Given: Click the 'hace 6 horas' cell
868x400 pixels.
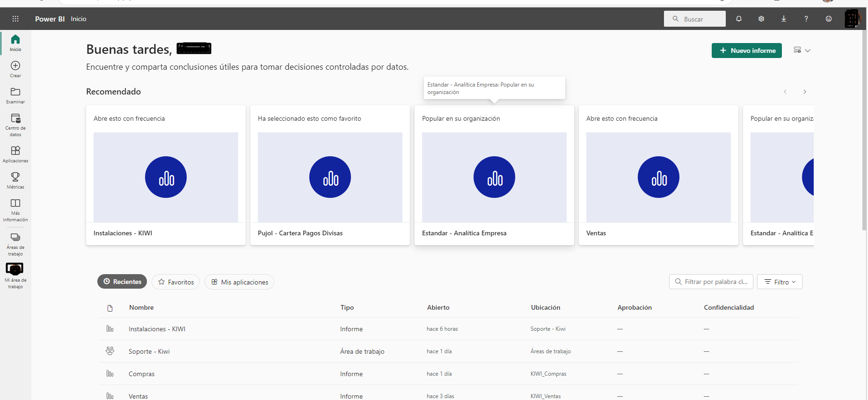Looking at the screenshot, I should click(442, 329).
